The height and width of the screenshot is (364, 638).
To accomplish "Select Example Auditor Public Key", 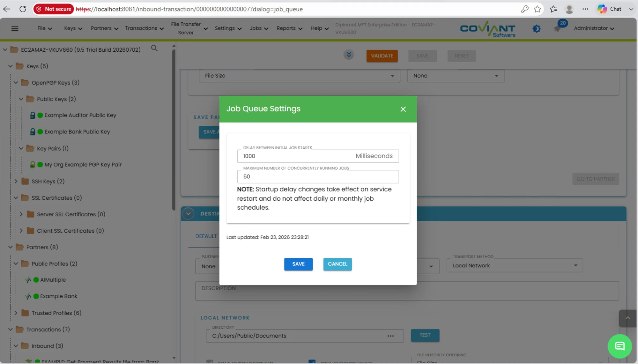I will coord(80,115).
